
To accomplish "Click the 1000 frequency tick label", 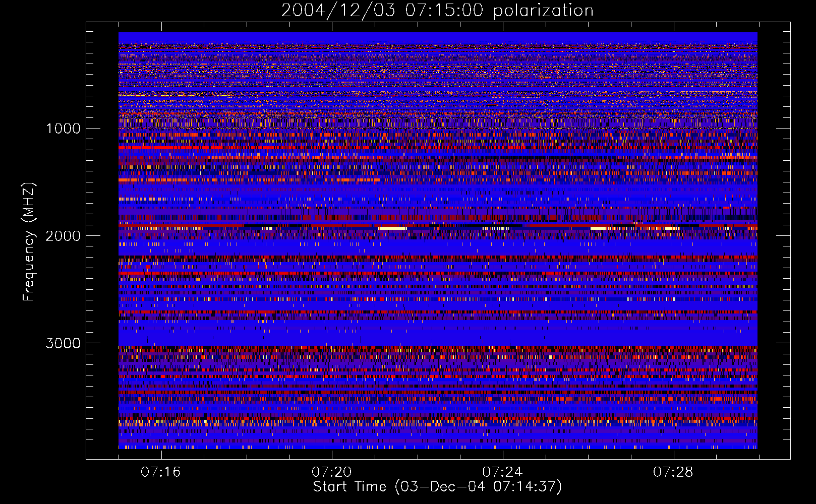I will [x=63, y=129].
